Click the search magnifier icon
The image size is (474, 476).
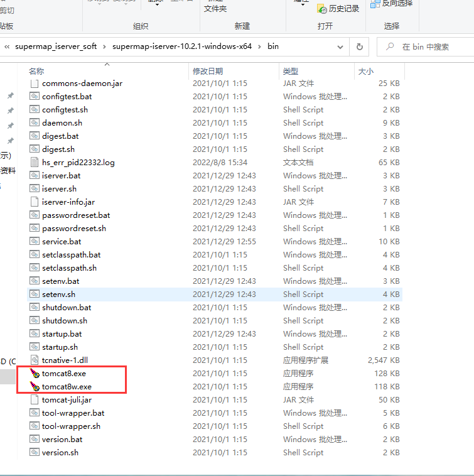[390, 46]
